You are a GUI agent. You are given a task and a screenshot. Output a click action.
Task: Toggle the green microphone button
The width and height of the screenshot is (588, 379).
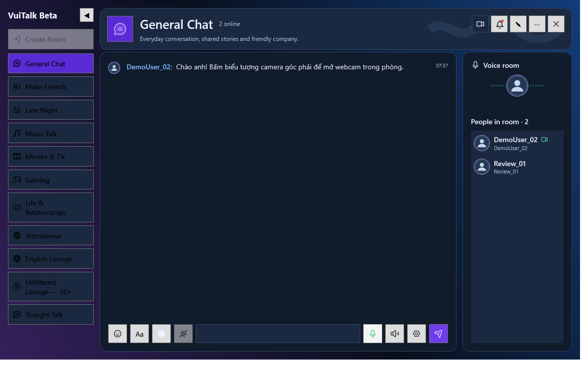(x=373, y=334)
